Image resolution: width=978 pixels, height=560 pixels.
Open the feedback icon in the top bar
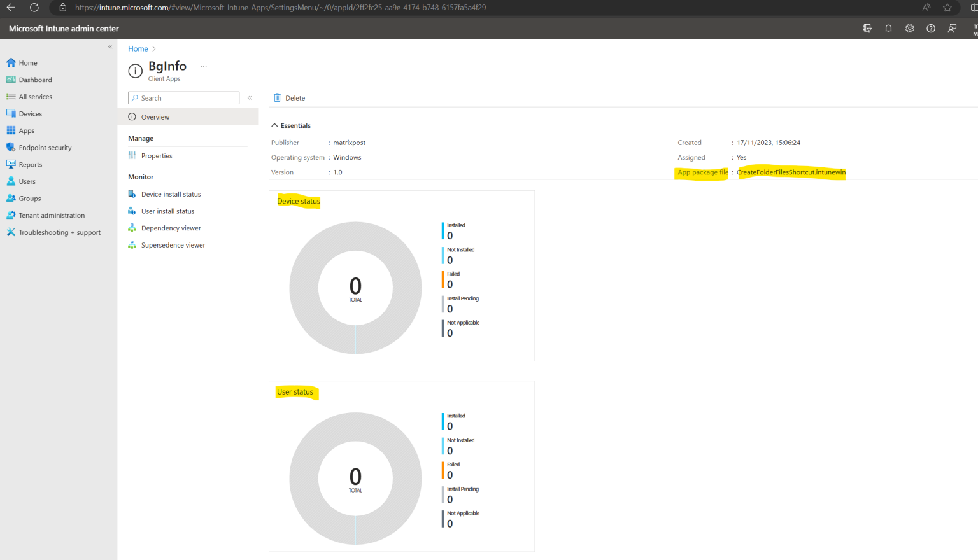click(951, 28)
